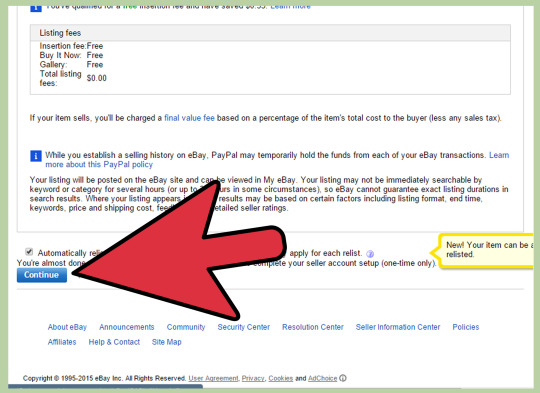Viewport: 540px width, 393px height.
Task: Toggle the Automatically relist checkbox
Action: (29, 252)
